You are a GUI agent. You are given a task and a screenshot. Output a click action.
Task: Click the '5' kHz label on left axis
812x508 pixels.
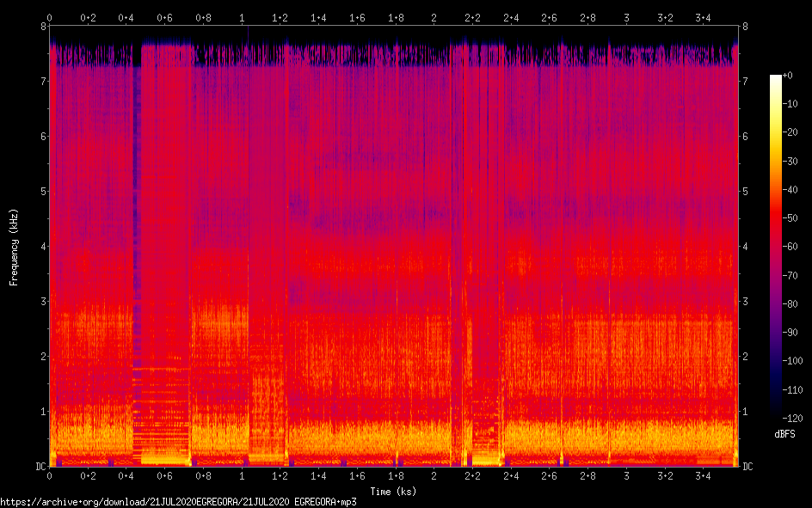tap(44, 192)
